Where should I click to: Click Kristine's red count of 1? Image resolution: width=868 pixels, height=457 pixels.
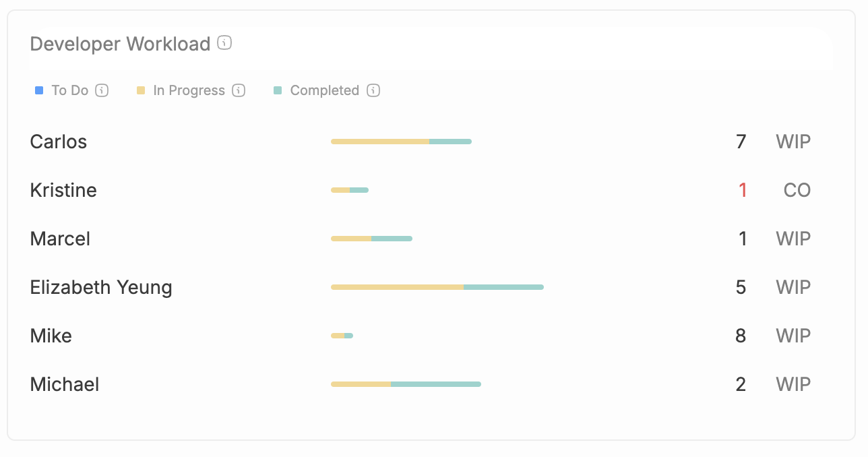[742, 190]
